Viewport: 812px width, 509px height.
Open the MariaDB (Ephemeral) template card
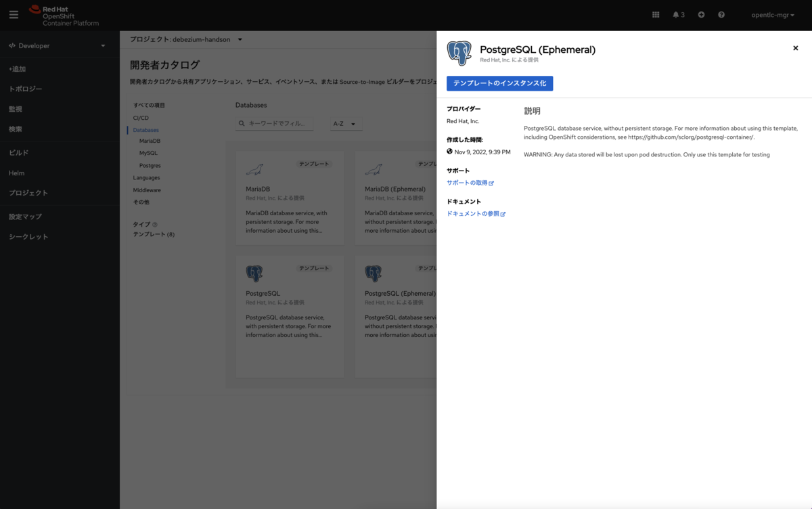coord(396,198)
